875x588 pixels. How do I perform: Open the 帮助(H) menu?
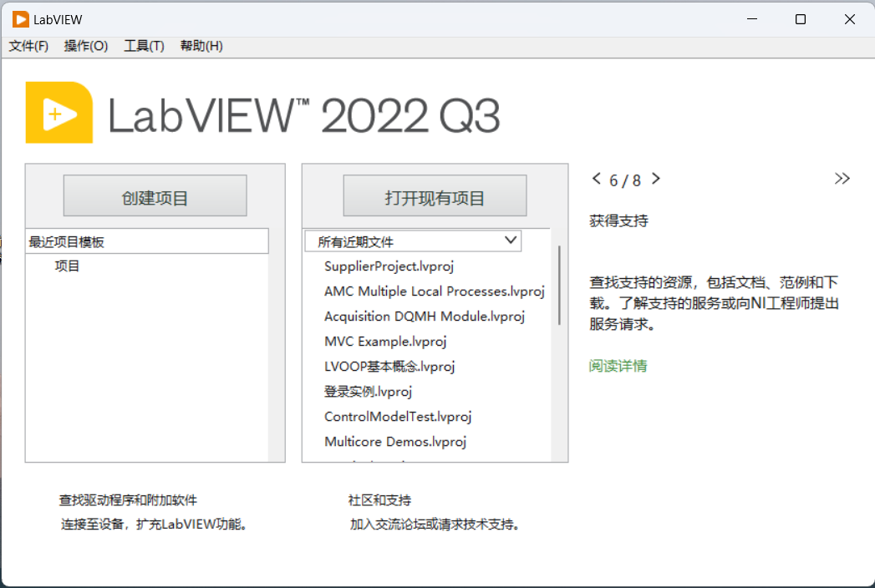coord(201,46)
